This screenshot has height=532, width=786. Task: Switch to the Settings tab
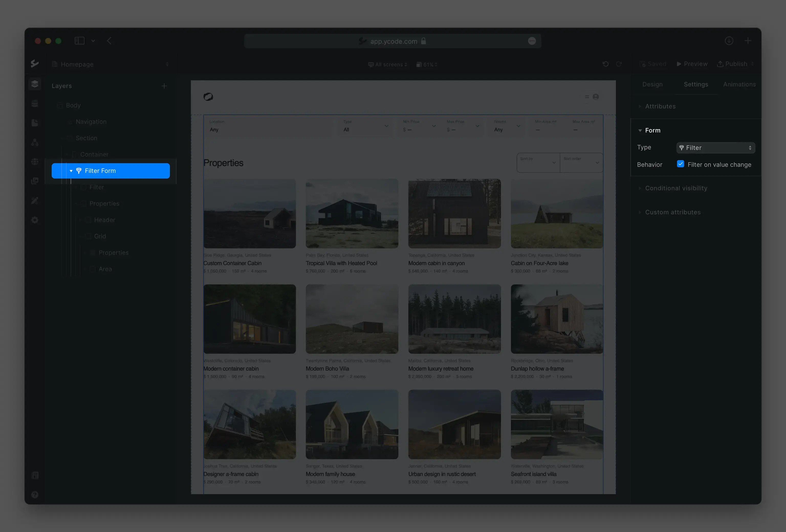pyautogui.click(x=696, y=84)
